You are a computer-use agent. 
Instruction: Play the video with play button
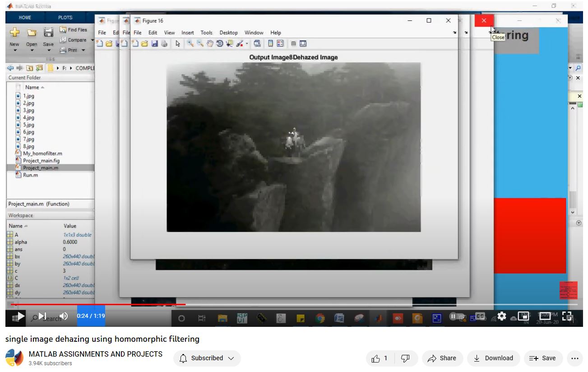pos(21,316)
